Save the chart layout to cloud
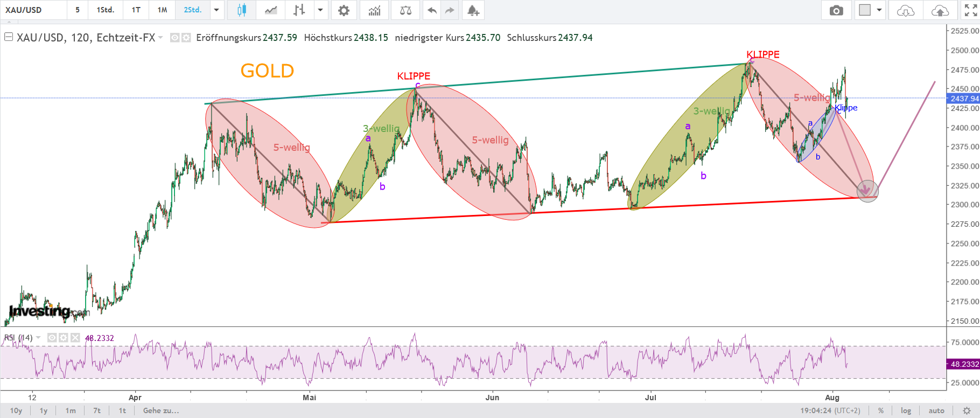 click(x=940, y=10)
